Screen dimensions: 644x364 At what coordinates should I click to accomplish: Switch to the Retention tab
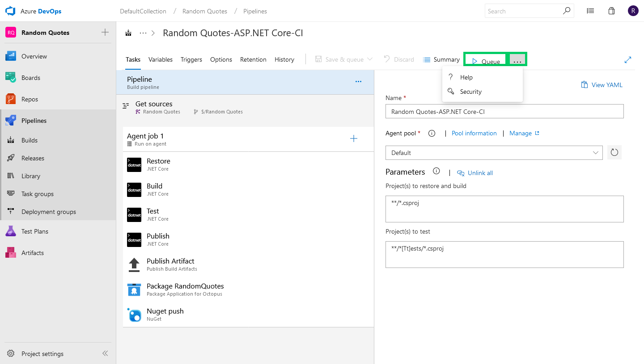point(253,59)
